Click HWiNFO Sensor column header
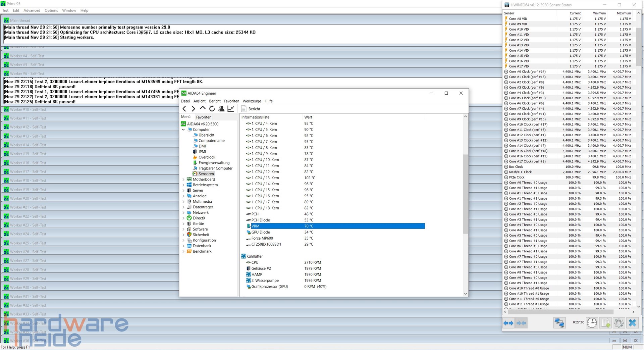644x350 pixels. [x=530, y=13]
